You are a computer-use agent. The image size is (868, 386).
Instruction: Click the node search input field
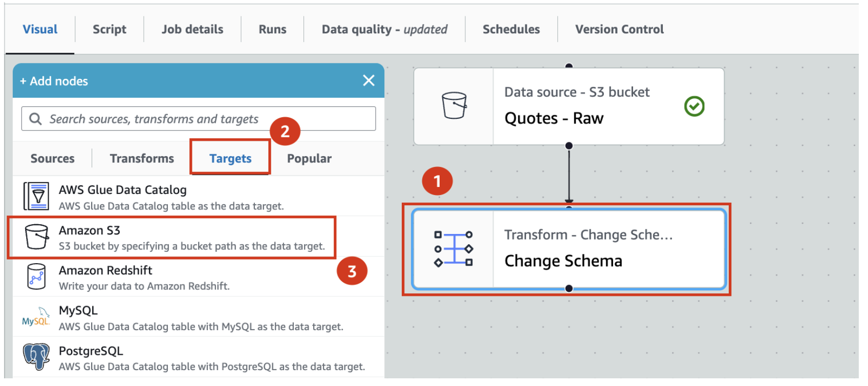pyautogui.click(x=205, y=119)
